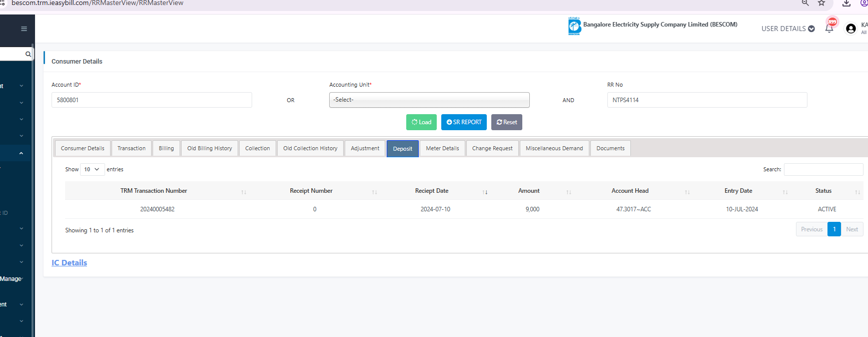
Task: Click the BESCOM logo
Action: 574,26
